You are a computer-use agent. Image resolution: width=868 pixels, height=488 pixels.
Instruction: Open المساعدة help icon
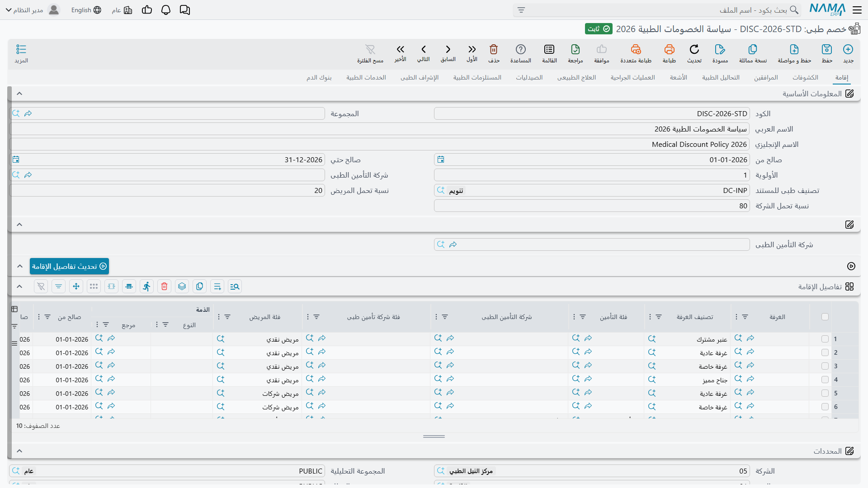click(x=521, y=49)
